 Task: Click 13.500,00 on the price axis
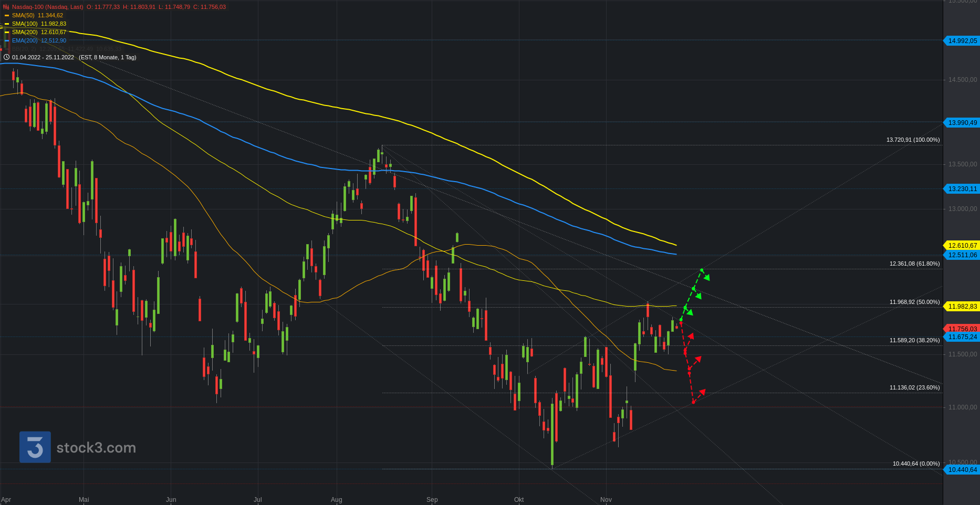click(962, 164)
